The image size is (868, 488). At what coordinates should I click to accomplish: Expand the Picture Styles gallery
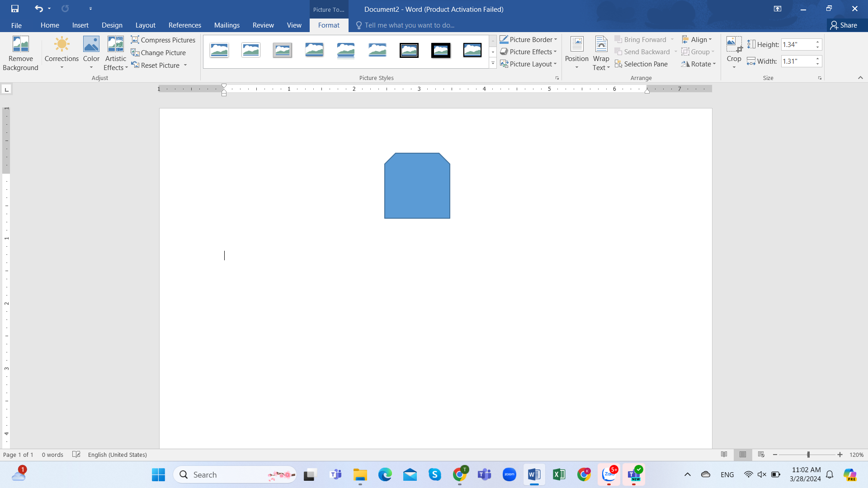[x=493, y=64]
